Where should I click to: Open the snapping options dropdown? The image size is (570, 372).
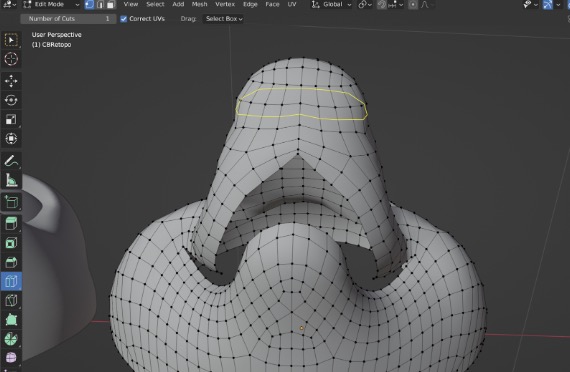click(396, 5)
